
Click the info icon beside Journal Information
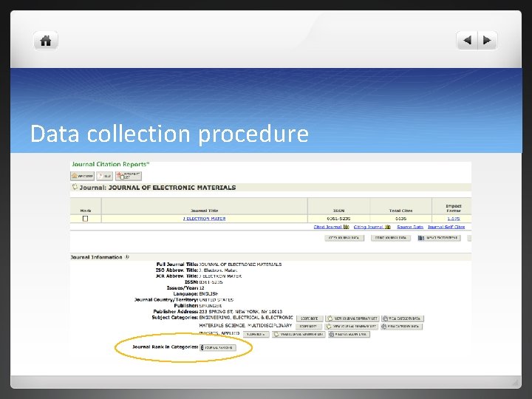[x=127, y=257]
